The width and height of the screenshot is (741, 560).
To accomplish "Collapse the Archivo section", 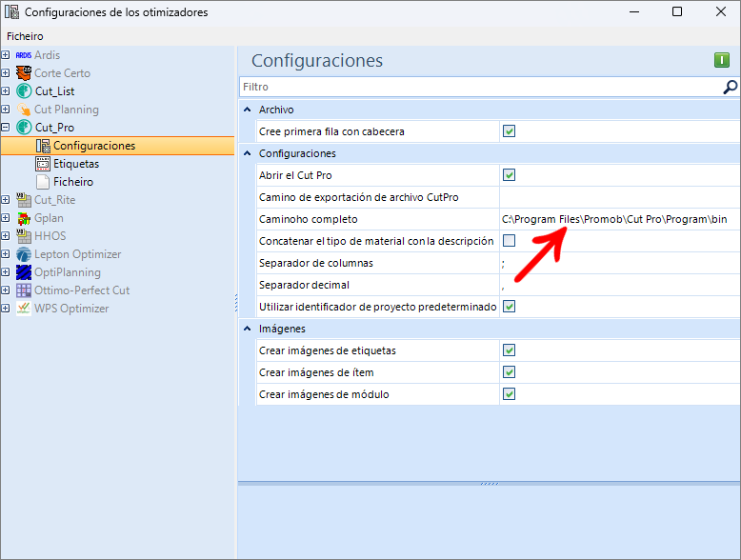I will [247, 110].
